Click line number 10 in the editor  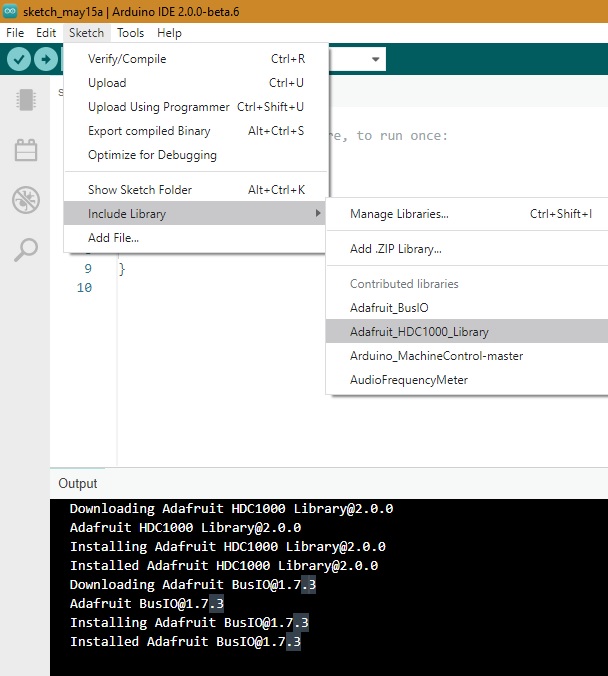pyautogui.click(x=85, y=288)
